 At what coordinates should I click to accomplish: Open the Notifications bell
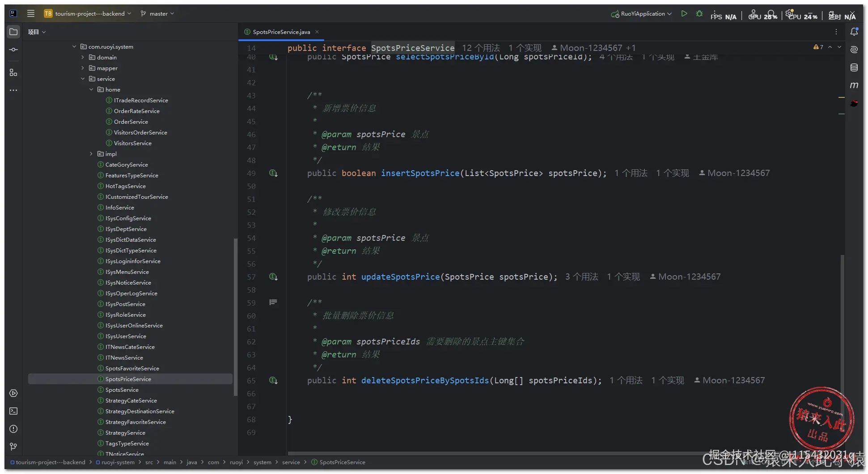[x=854, y=32]
